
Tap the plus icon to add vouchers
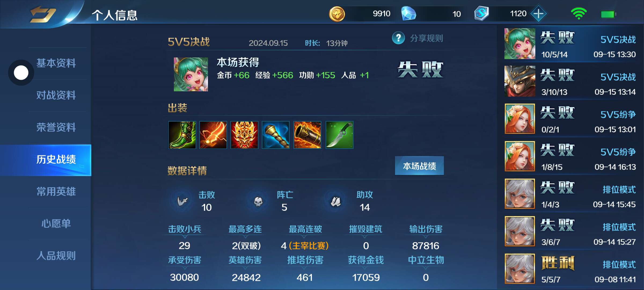tap(539, 14)
